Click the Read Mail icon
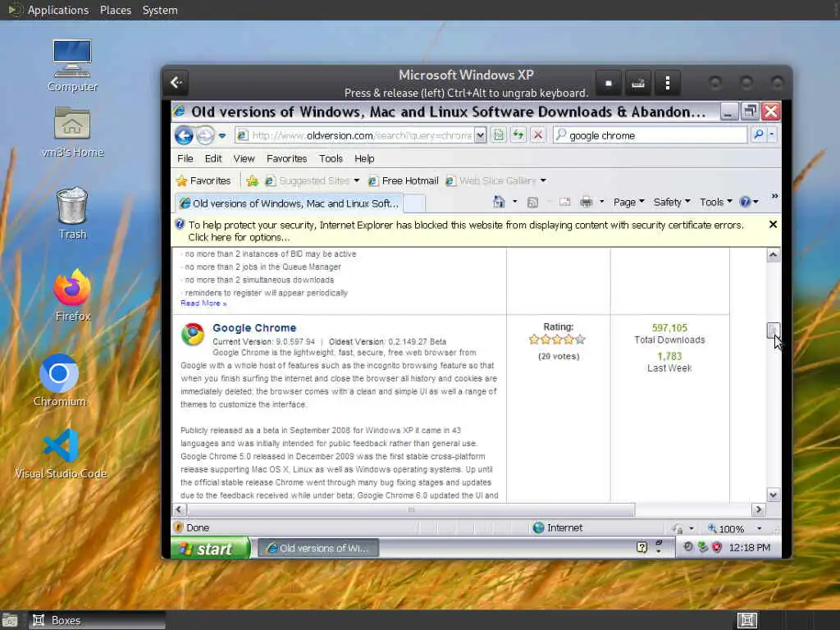 click(x=564, y=202)
